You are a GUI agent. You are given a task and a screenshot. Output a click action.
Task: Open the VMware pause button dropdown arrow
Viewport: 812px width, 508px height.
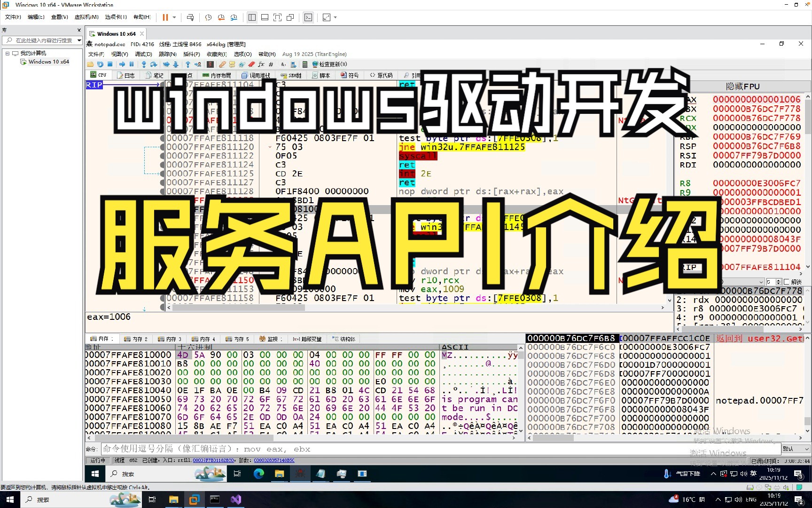(174, 17)
